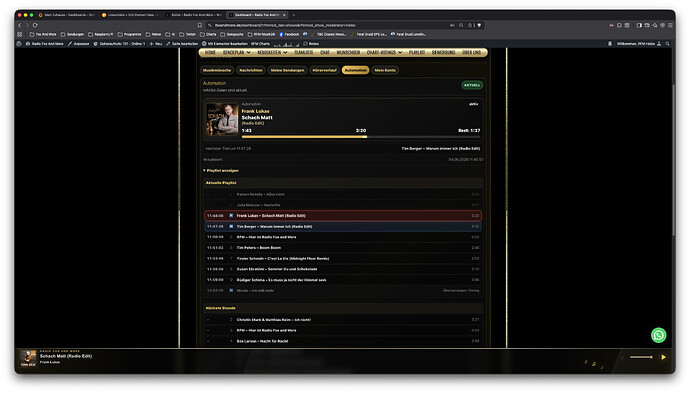The image size is (690, 393).
Task: Click 'Seite bearbeiten' in admin bar
Action: pos(182,44)
